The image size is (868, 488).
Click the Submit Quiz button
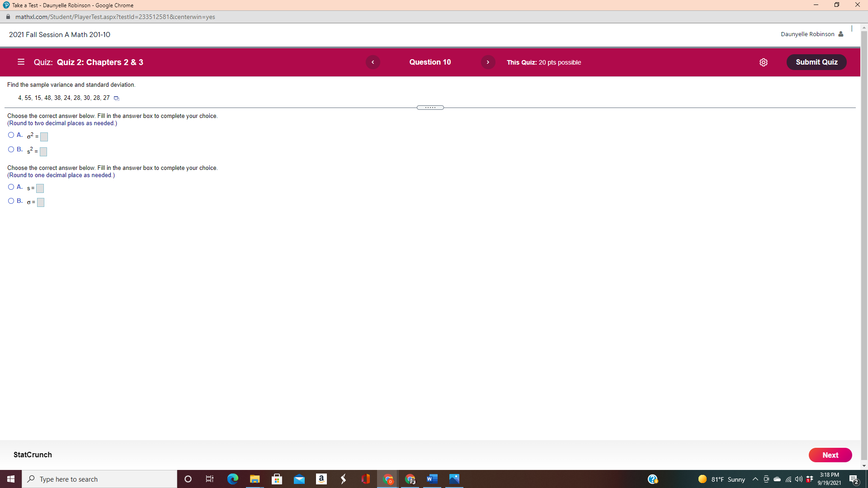point(816,62)
